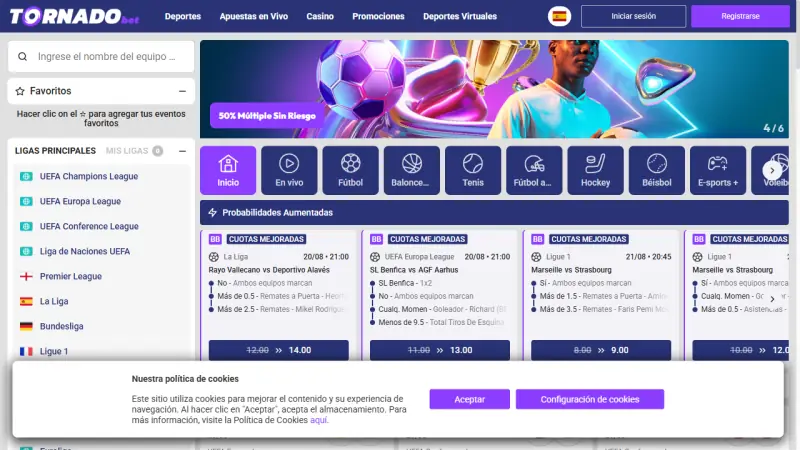Collapse the Ligas Principales panel
Screen dimensions: 800x450
[x=182, y=151]
